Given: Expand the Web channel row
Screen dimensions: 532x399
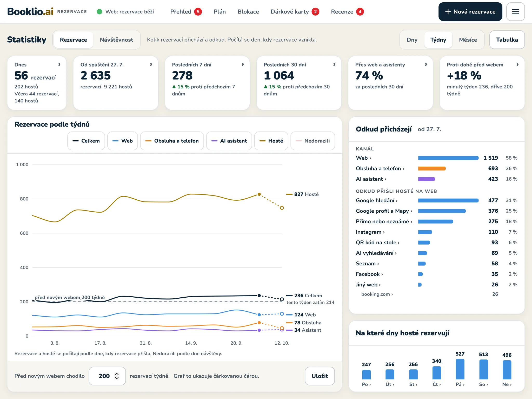Looking at the screenshot, I should (436, 158).
